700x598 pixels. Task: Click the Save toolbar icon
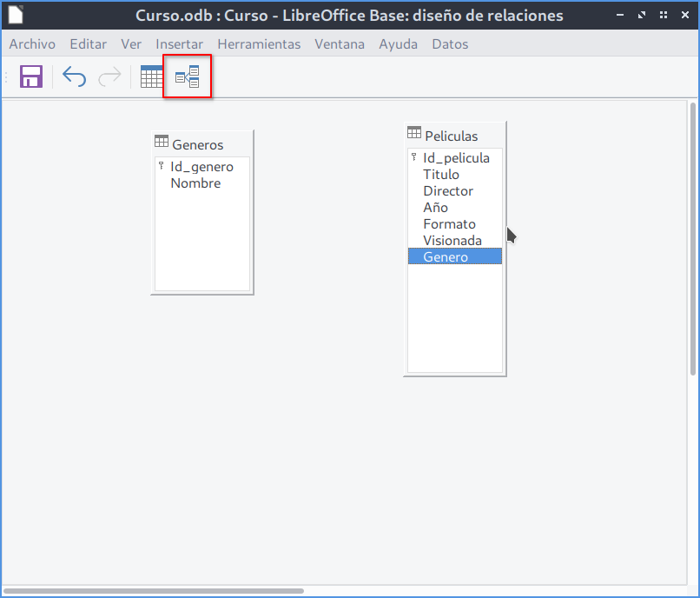point(31,76)
